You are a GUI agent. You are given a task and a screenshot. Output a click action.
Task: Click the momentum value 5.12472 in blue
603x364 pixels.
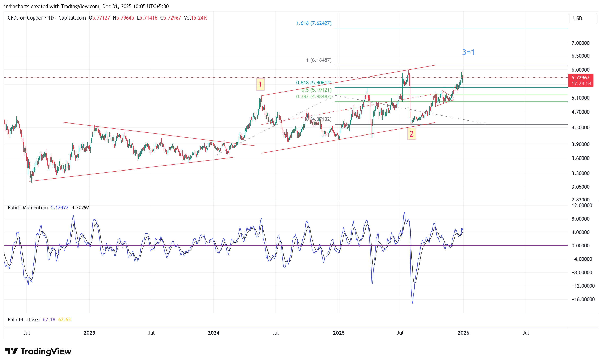[59, 208]
